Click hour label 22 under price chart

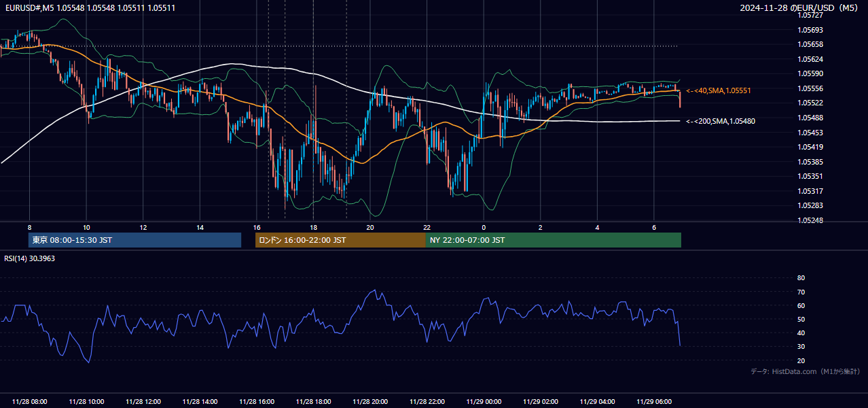pyautogui.click(x=427, y=227)
